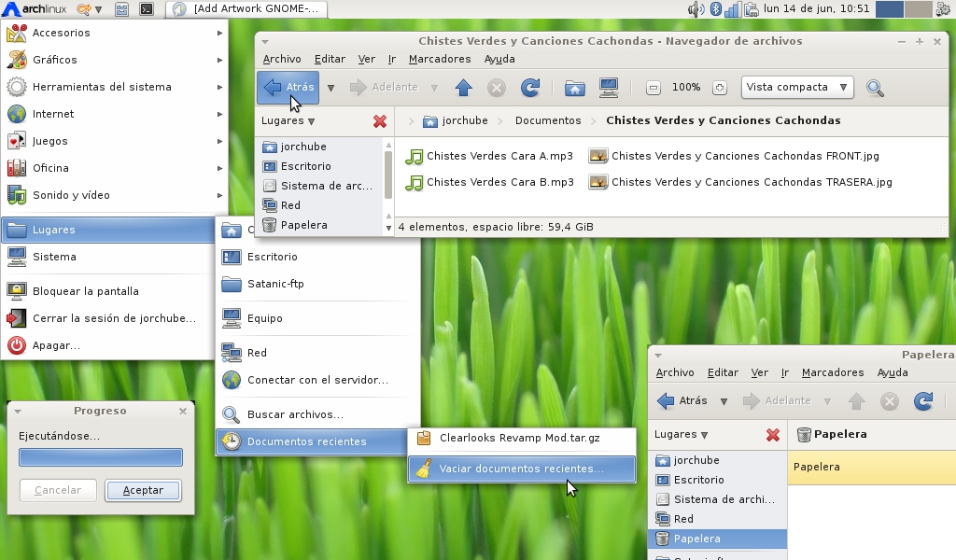Viewport: 956px width, 560px height.
Task: Launch terminal from the top panel
Action: pyautogui.click(x=147, y=9)
